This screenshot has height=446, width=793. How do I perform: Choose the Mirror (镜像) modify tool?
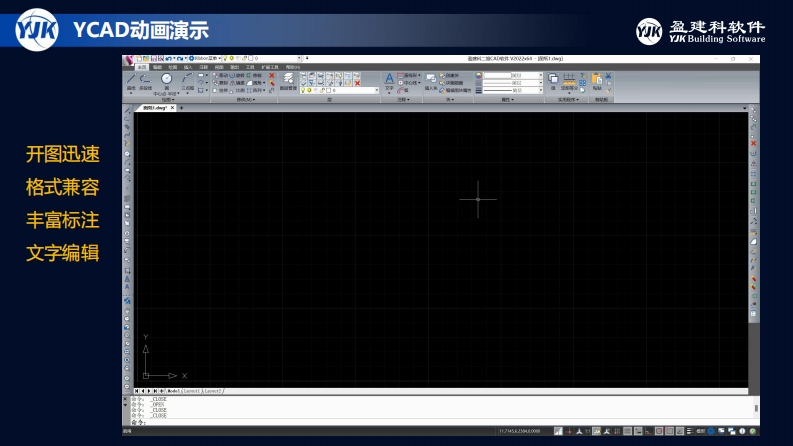(x=237, y=82)
